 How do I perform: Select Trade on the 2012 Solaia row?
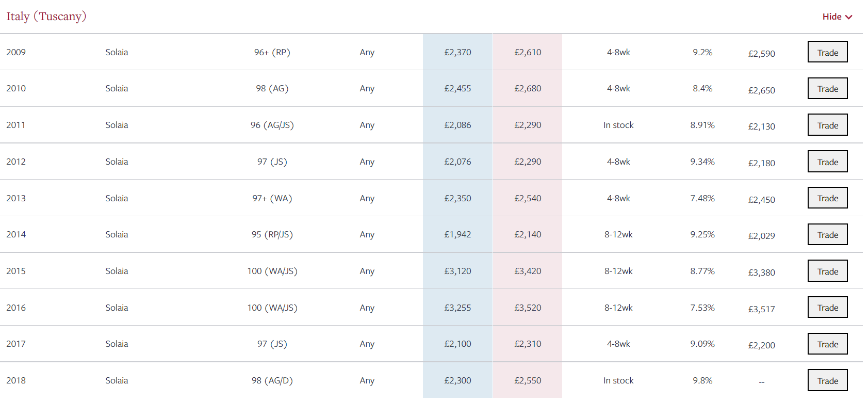(x=827, y=162)
